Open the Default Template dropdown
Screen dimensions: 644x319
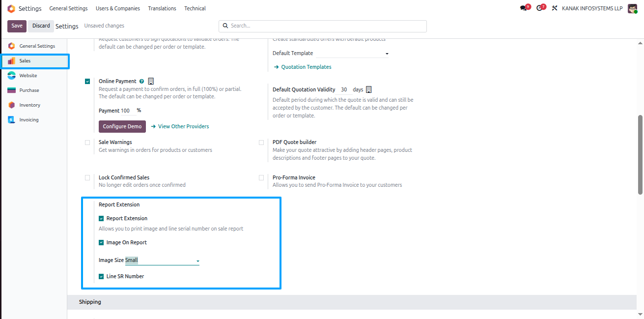coord(352,53)
